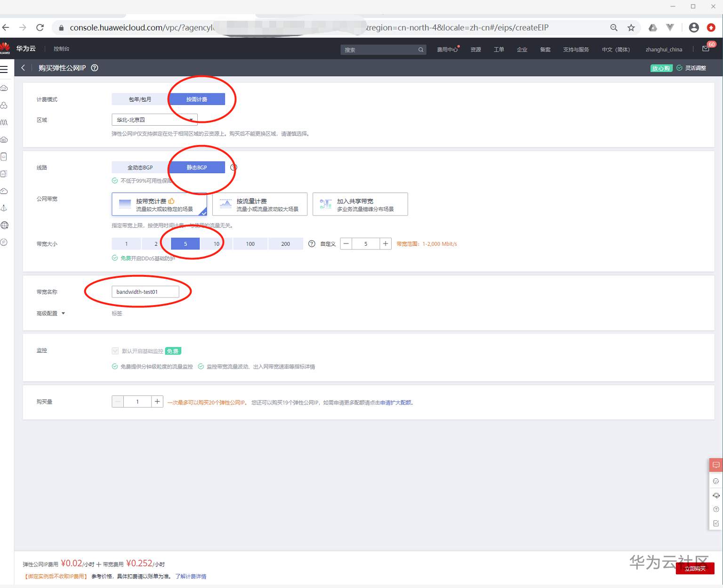Viewport: 723px width, 588px height.
Task: Click the customer service headset floating icon
Action: (716, 495)
